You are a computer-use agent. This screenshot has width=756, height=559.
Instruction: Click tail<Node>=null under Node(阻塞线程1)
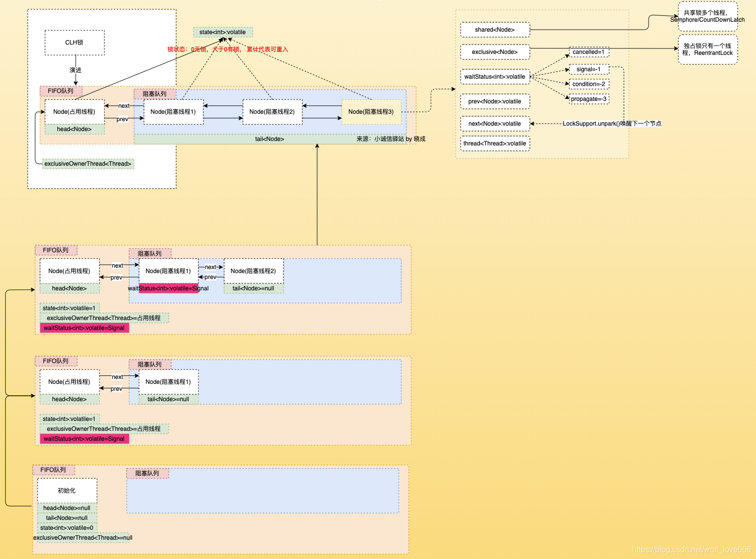168,399
